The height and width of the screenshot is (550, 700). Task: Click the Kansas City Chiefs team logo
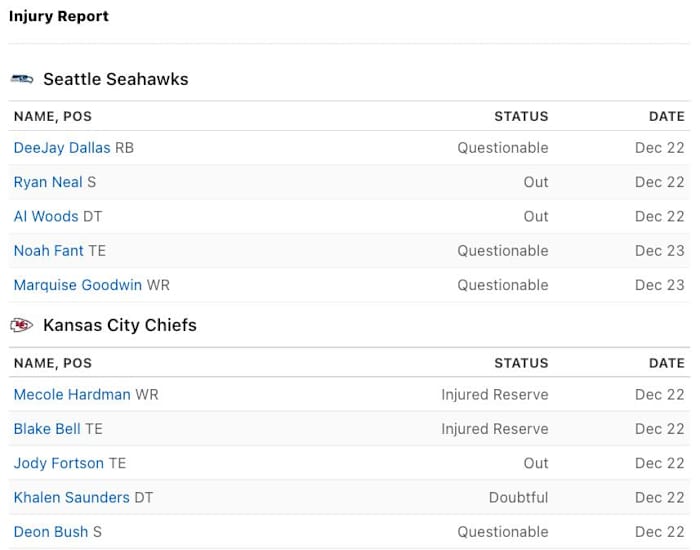22,325
